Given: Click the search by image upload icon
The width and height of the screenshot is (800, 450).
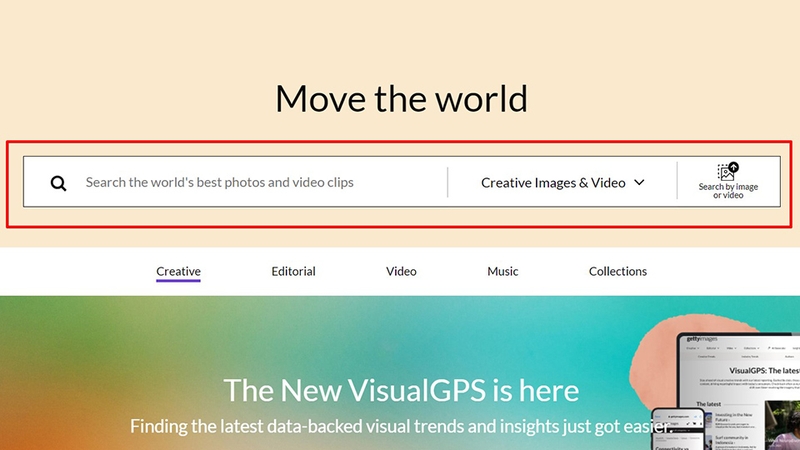Looking at the screenshot, I should [x=728, y=172].
